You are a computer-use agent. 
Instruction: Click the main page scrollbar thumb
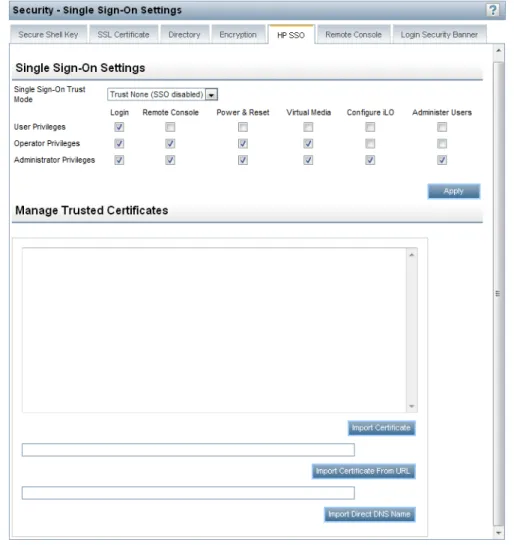point(499,294)
